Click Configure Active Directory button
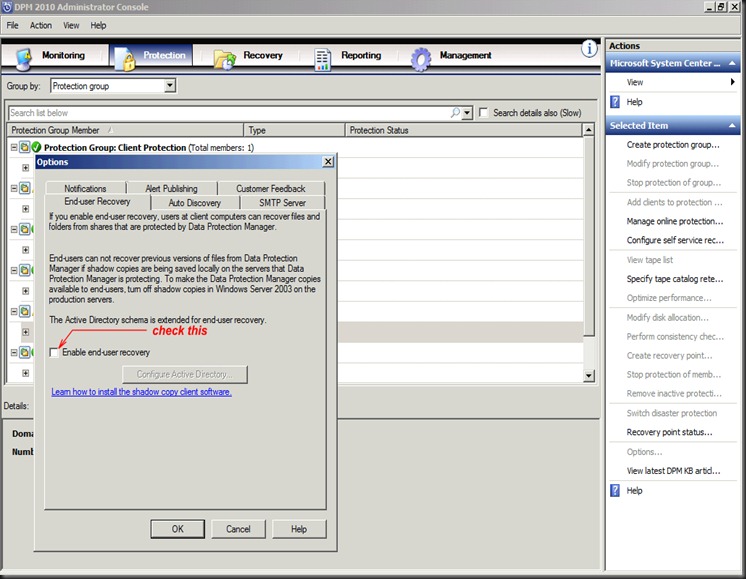The image size is (746, 579). tap(185, 374)
